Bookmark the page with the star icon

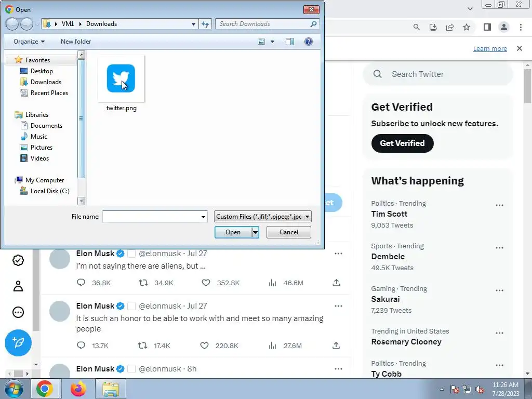tap(467, 27)
